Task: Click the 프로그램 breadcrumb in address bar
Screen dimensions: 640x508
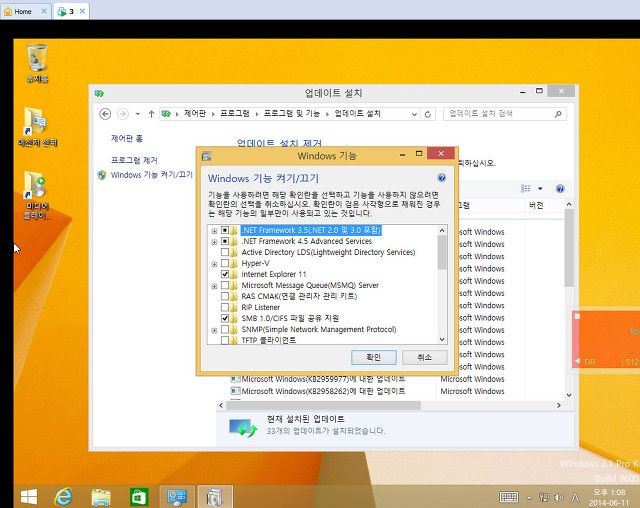Action: 235,113
